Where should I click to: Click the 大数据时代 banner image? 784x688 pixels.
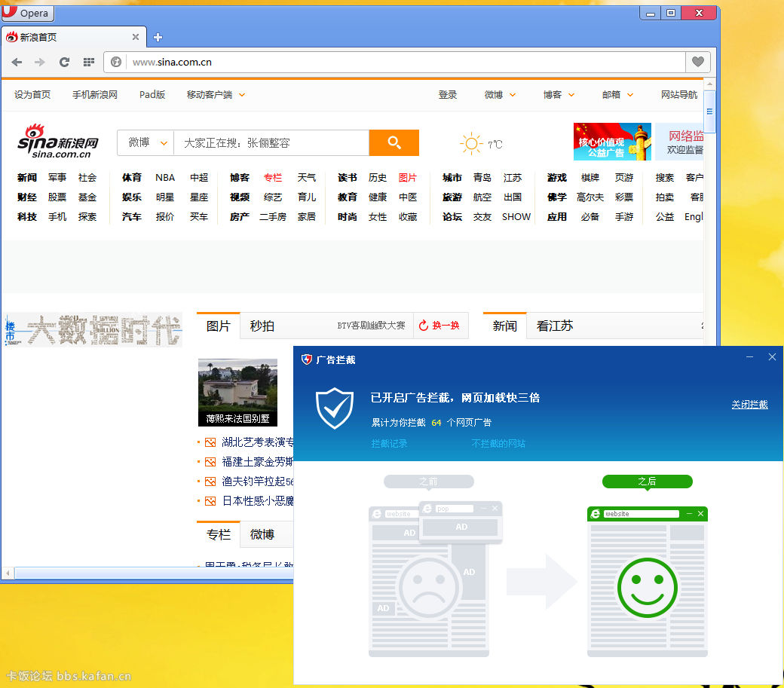(x=93, y=330)
